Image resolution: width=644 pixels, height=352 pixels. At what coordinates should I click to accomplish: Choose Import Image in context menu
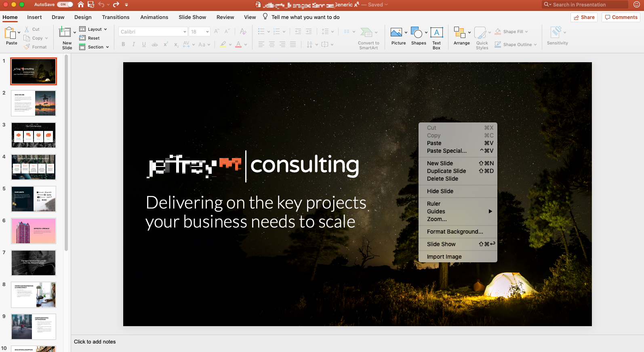(x=458, y=257)
